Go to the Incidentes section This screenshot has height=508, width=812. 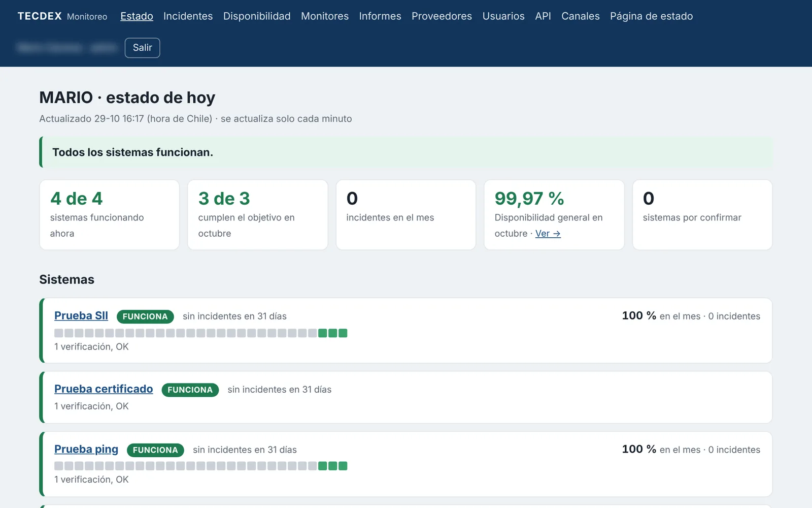[188, 16]
